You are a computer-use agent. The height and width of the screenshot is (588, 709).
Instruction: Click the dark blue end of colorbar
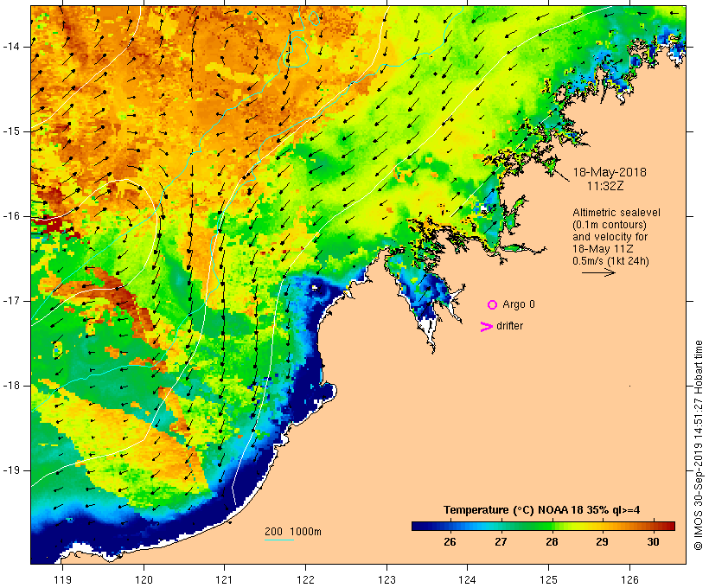coord(418,526)
